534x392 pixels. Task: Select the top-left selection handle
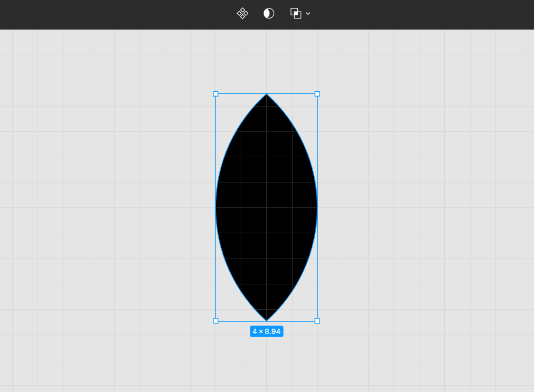point(216,94)
